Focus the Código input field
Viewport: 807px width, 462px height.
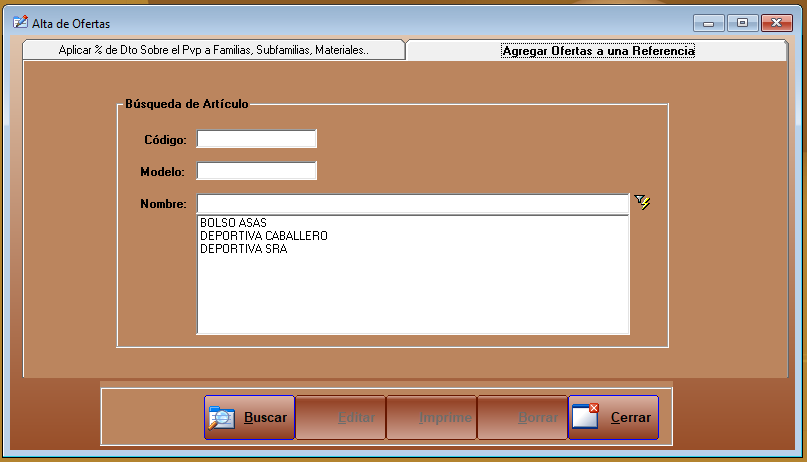point(256,139)
